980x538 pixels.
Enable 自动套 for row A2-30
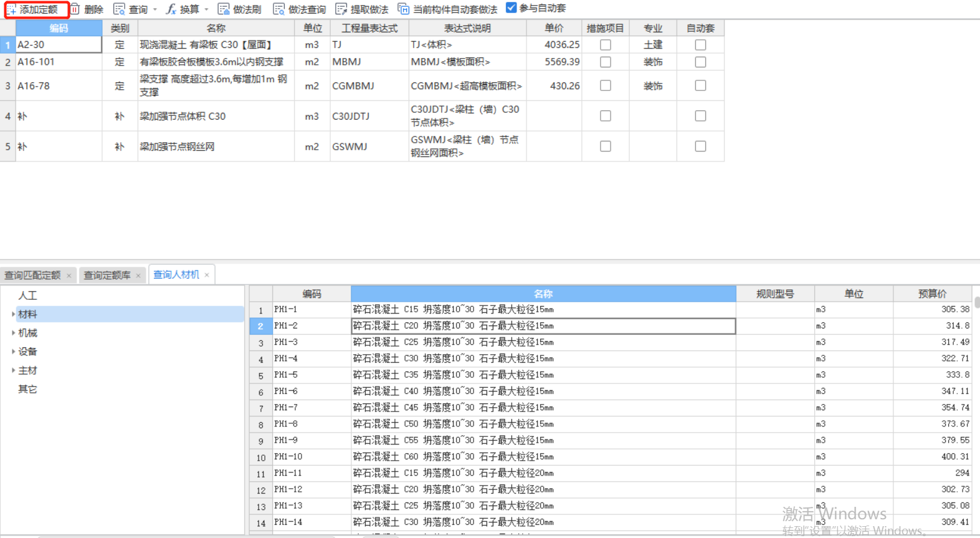click(x=700, y=45)
